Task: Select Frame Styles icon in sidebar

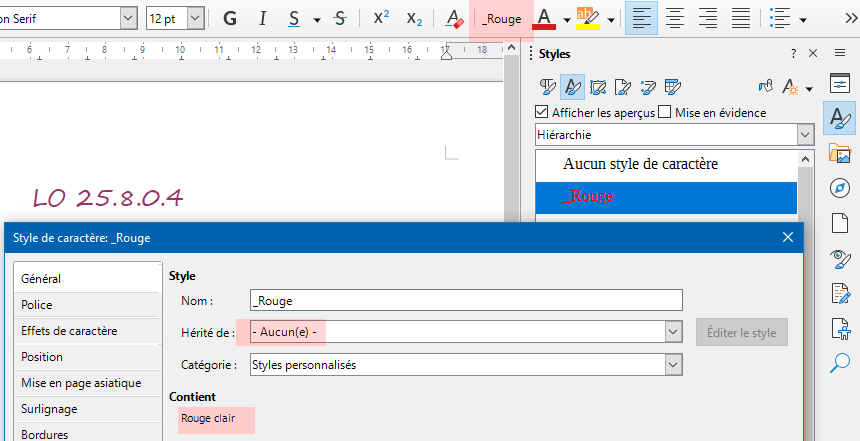Action: (x=598, y=87)
